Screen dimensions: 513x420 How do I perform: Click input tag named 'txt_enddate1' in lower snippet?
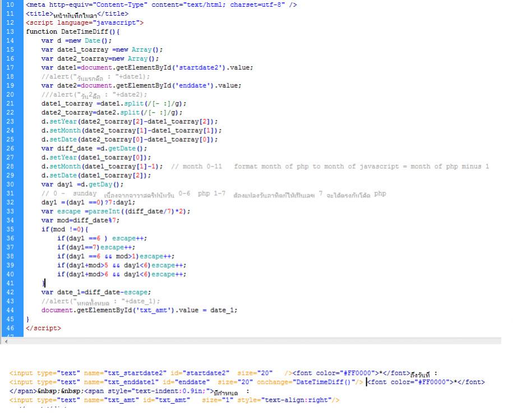tap(186, 382)
